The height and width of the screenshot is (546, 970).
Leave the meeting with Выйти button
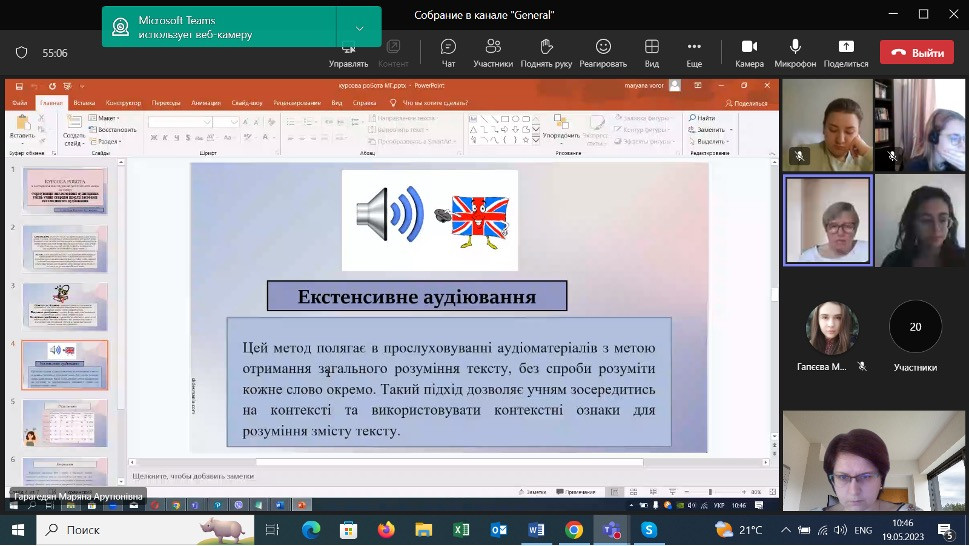(916, 53)
